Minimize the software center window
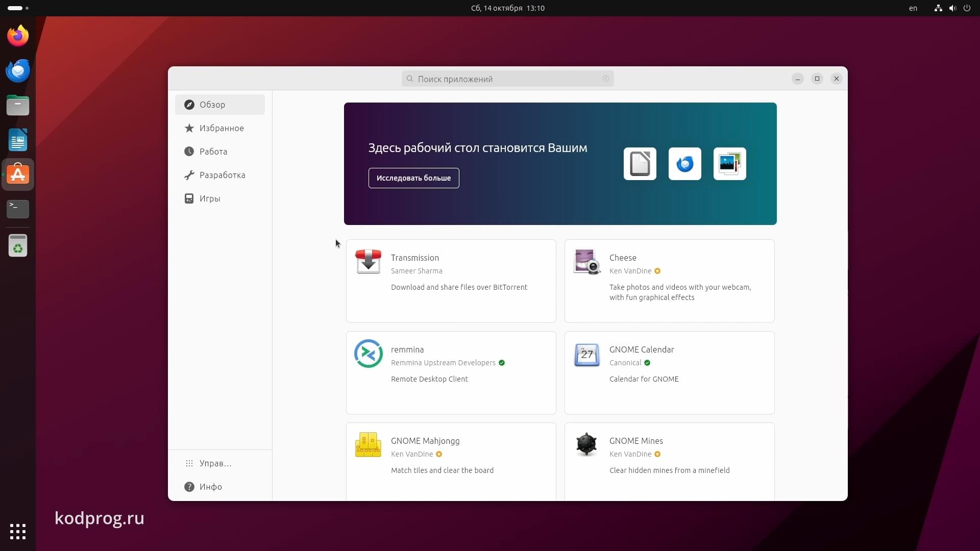Screen dimensions: 980x551 click(x=797, y=79)
